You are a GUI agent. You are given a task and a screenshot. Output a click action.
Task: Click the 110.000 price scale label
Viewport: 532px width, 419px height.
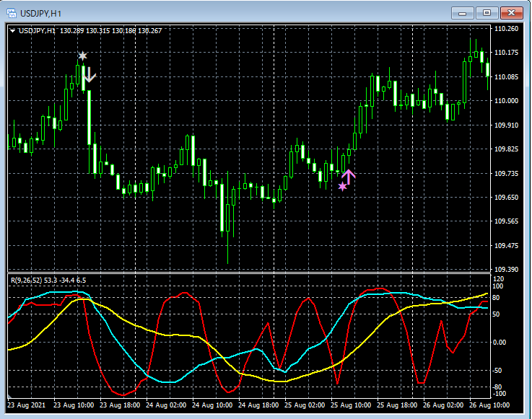point(506,101)
